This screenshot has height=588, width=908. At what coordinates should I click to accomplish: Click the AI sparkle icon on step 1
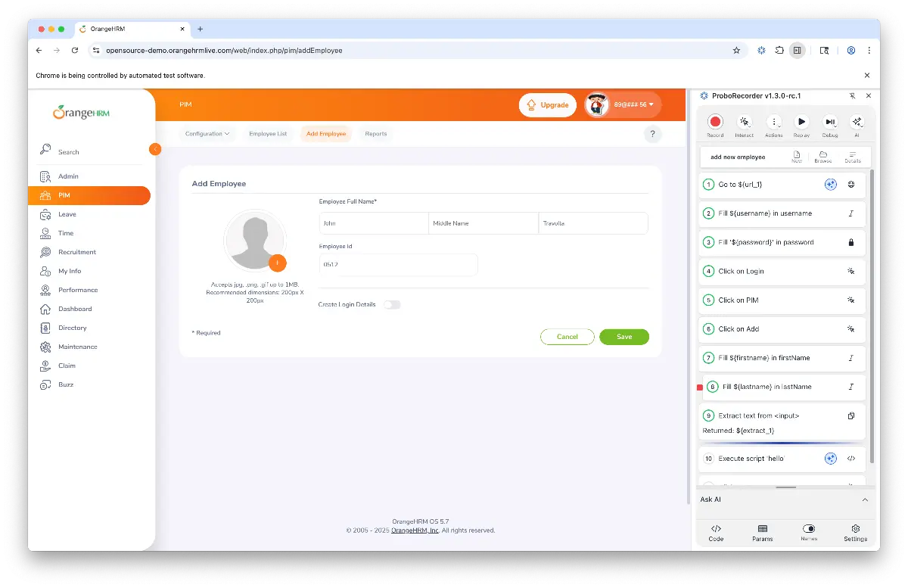[830, 185]
